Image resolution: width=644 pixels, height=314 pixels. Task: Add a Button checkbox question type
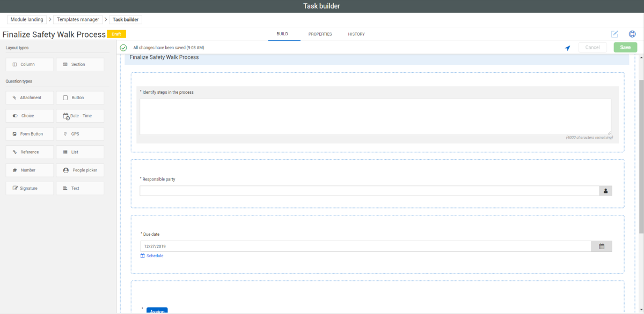click(x=80, y=98)
